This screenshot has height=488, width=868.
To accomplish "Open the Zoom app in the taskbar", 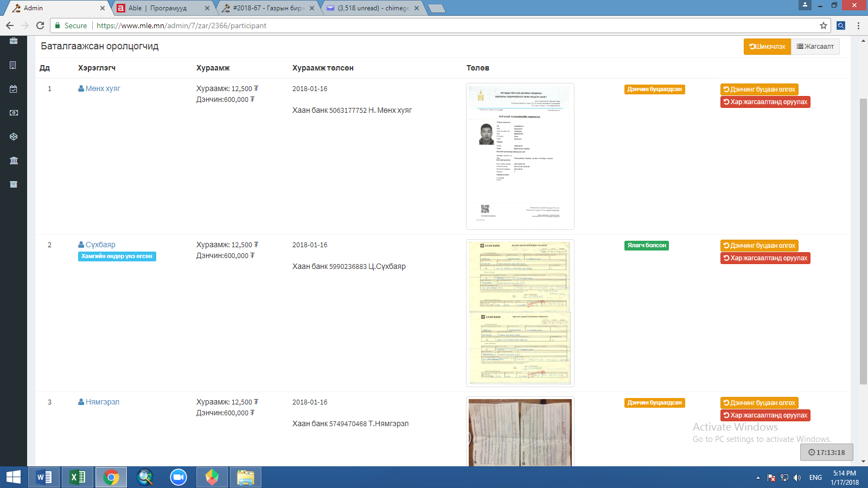I will click(178, 477).
